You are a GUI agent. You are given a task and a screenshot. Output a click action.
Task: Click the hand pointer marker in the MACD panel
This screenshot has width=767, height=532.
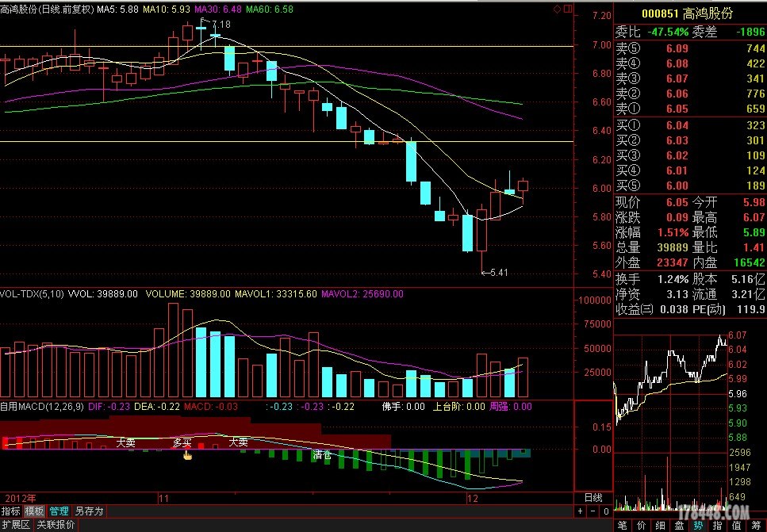(x=187, y=456)
